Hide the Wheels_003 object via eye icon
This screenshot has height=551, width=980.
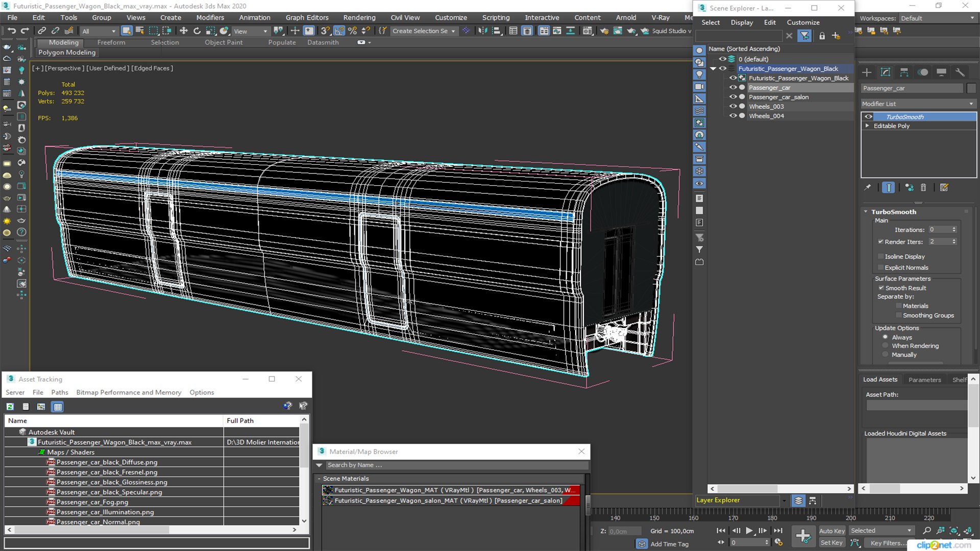pos(733,107)
